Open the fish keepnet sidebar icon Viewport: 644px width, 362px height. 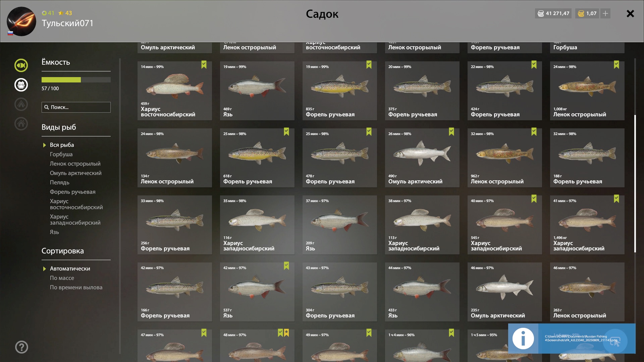(x=21, y=65)
